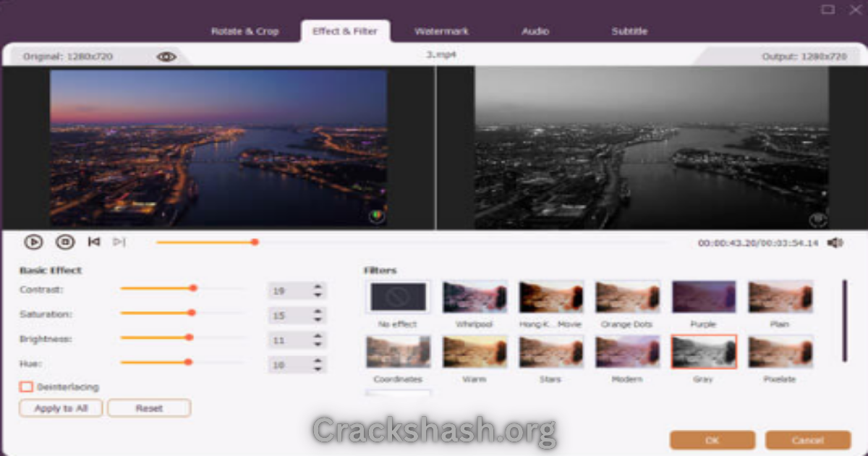Open the Rotate & Crop tab
This screenshot has height=456, width=868.
(x=244, y=31)
